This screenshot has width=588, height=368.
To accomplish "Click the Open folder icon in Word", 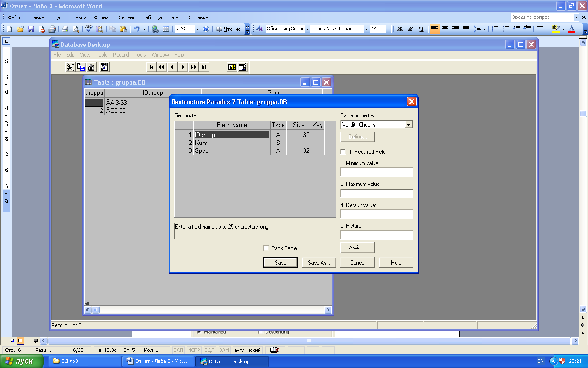I will point(20,29).
